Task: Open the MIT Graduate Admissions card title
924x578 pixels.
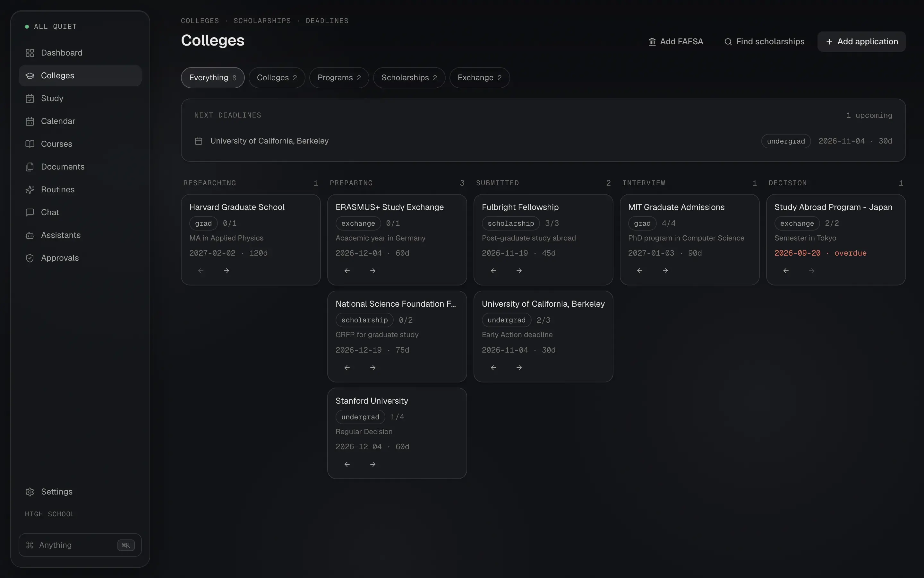Action: pos(676,207)
